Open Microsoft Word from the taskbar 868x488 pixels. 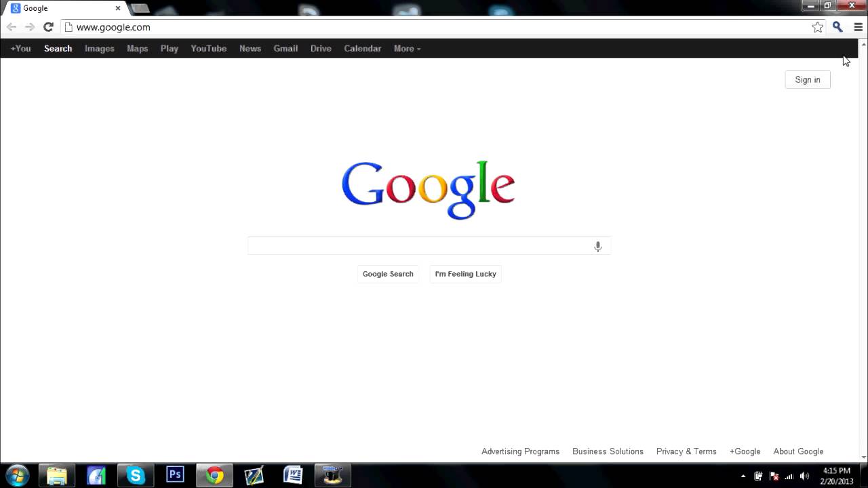[x=293, y=475]
